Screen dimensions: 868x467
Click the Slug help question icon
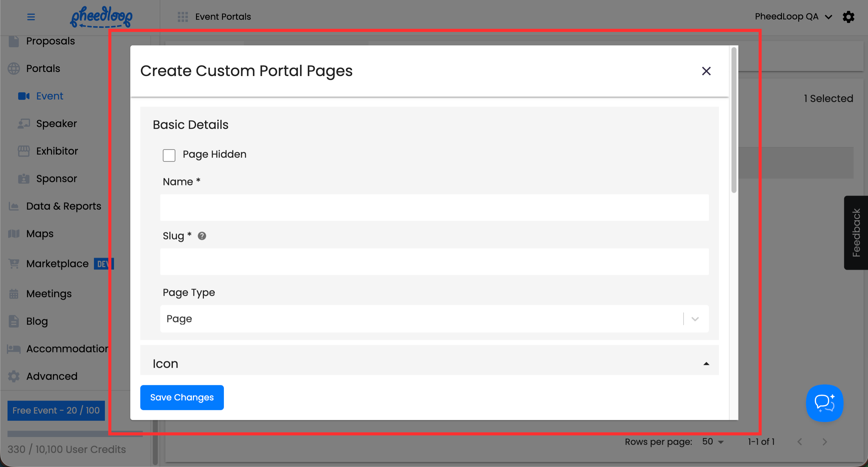click(202, 236)
